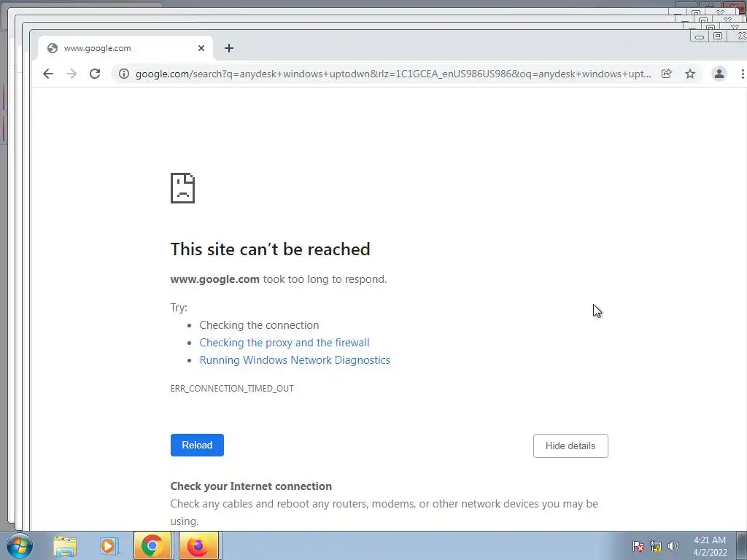
Task: Click the Show desktop strip on the taskbar
Action: [x=741, y=545]
